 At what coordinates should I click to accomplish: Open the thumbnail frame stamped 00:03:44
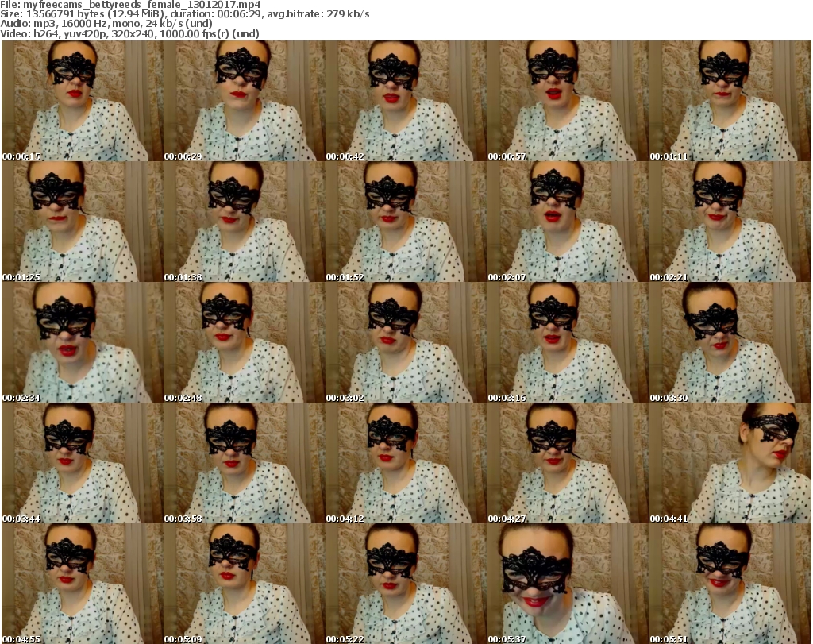(83, 463)
